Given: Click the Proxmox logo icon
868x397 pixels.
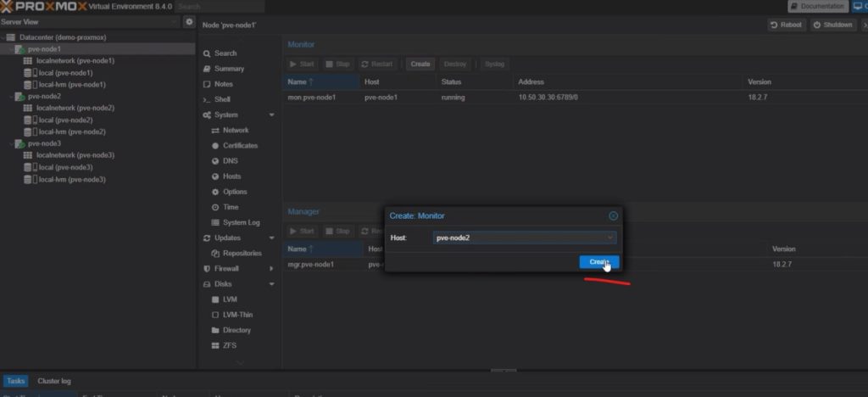Looking at the screenshot, I should (6, 7).
